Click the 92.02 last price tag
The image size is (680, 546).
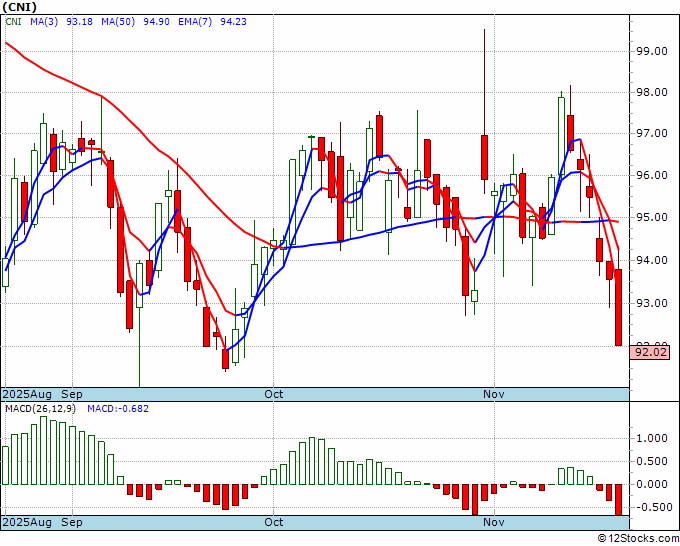click(652, 352)
